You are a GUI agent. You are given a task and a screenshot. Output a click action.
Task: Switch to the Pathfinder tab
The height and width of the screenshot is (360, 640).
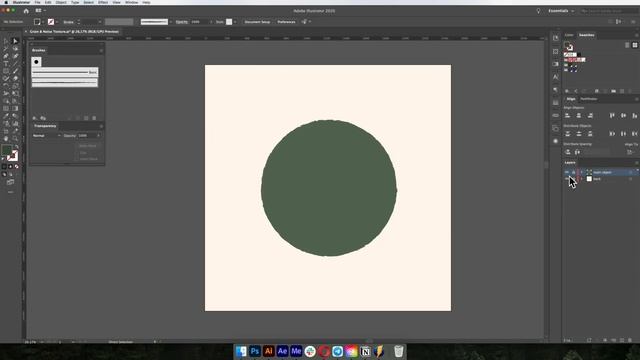point(589,99)
